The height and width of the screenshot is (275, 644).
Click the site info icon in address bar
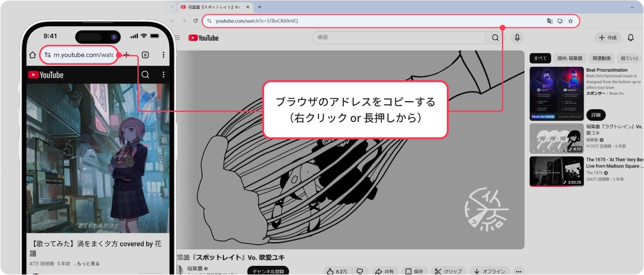pos(210,21)
